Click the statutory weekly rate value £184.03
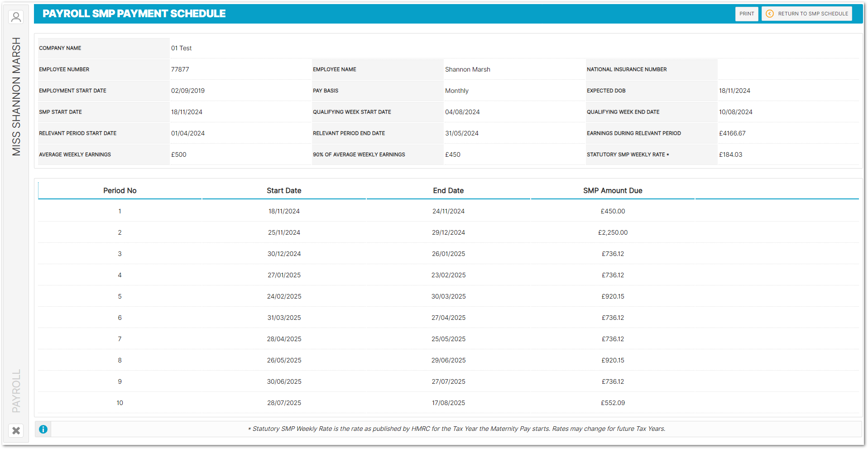Screen dimensions: 868x449 [x=730, y=154]
